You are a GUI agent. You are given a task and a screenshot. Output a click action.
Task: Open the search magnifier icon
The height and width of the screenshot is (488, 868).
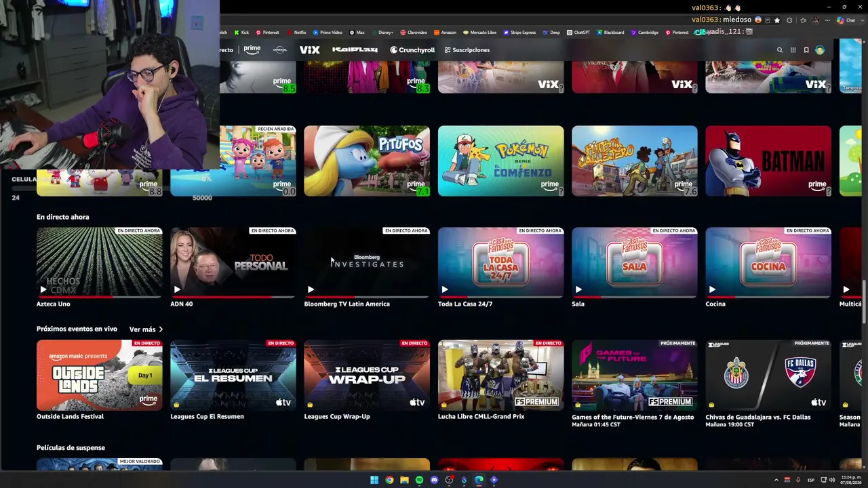[780, 50]
